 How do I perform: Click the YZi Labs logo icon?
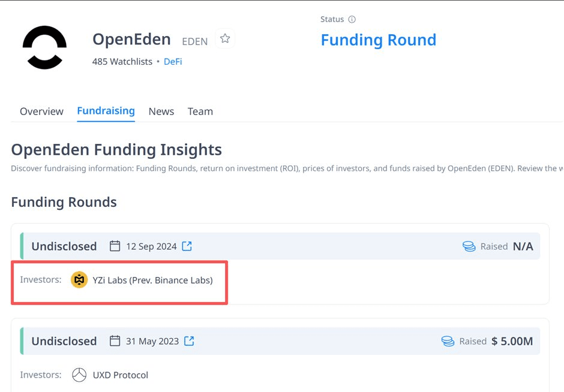79,280
